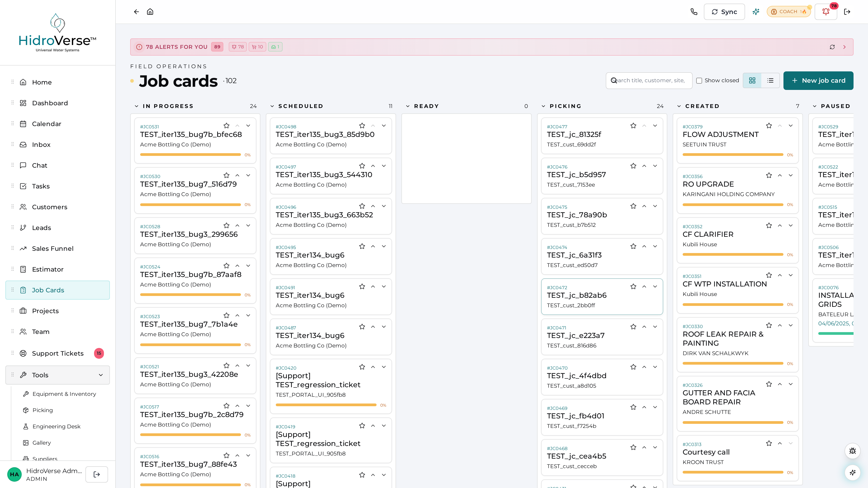The width and height of the screenshot is (868, 488).
Task: Open the floating sparkle assistant button
Action: 852,472
